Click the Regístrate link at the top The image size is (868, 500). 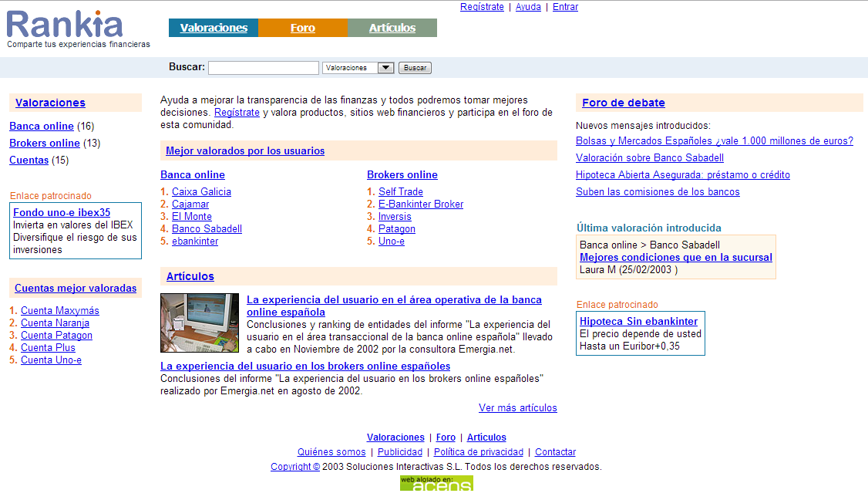tap(482, 7)
